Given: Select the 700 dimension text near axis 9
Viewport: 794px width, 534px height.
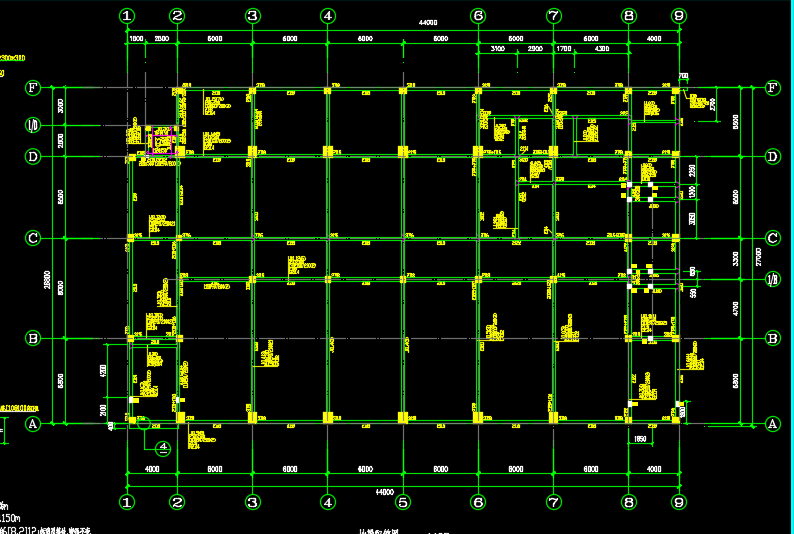Looking at the screenshot, I should pyautogui.click(x=684, y=76).
